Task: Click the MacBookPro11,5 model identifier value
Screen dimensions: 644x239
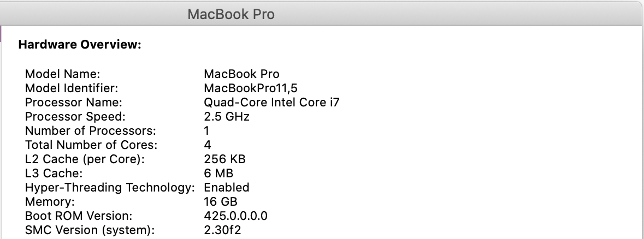Action: pyautogui.click(x=251, y=88)
